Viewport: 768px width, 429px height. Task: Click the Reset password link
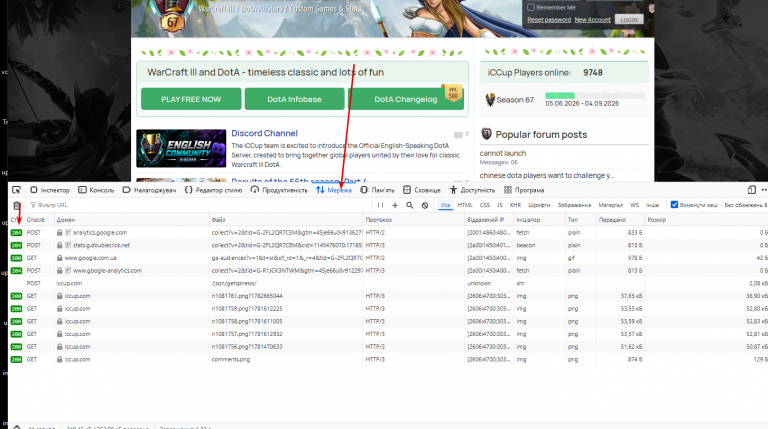[549, 20]
